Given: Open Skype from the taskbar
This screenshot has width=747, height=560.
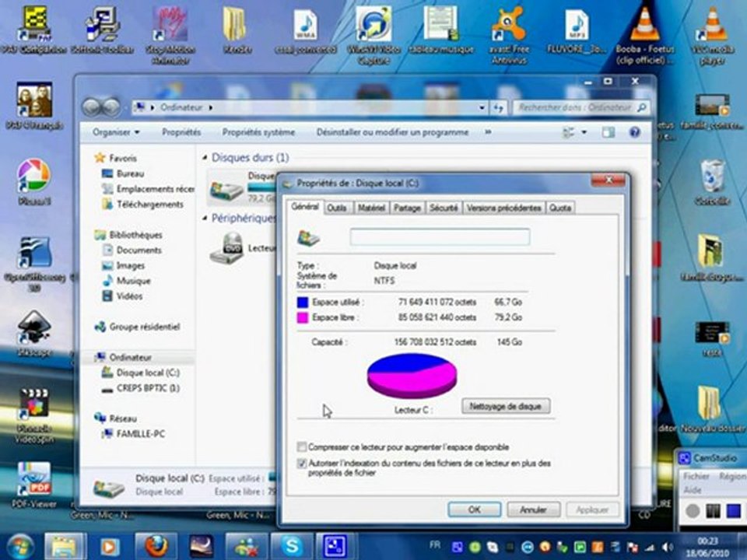Looking at the screenshot, I should 292,546.
